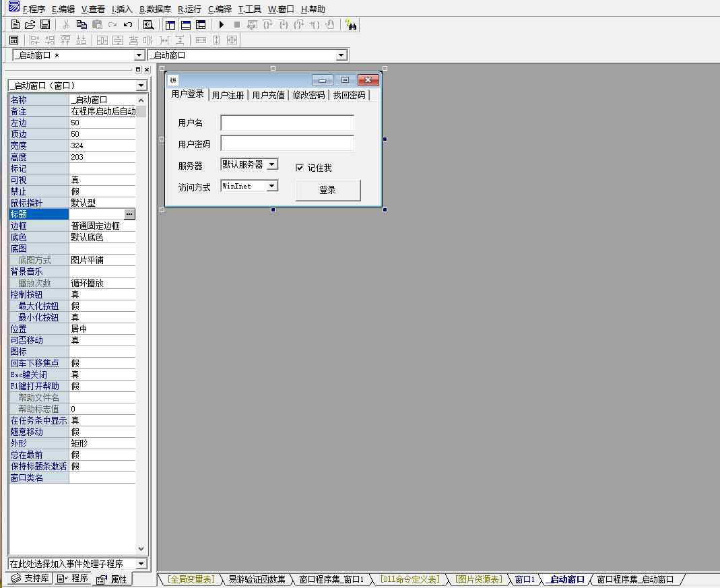Click the redo arrow icon
Viewport: 720px width, 588px height.
pos(112,25)
